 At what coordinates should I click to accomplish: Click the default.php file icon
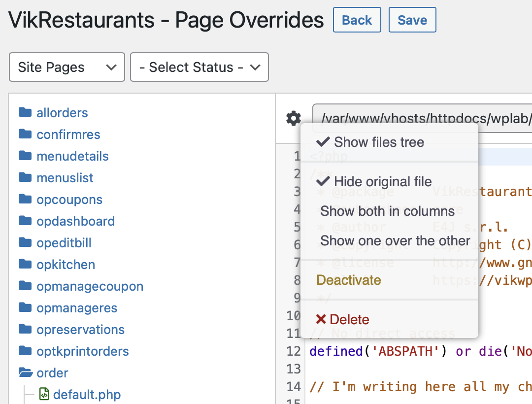point(44,394)
